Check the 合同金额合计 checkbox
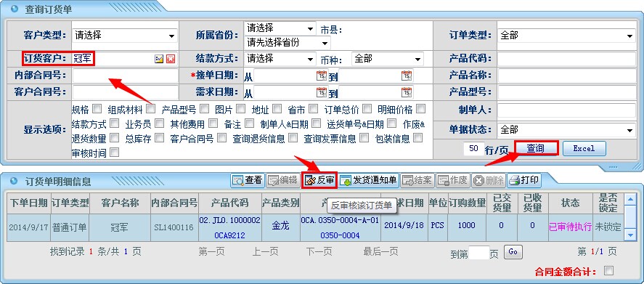 [x=608, y=270]
